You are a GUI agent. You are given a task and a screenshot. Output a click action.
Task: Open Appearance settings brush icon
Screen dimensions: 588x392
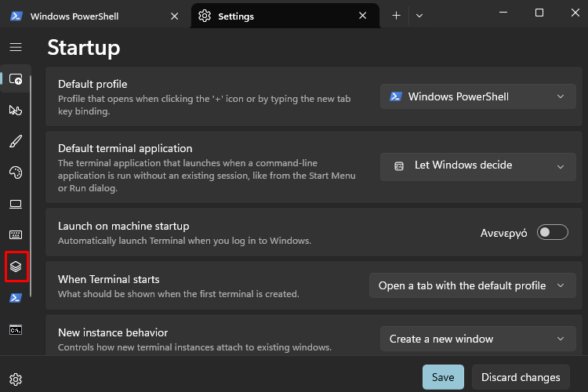click(x=16, y=141)
